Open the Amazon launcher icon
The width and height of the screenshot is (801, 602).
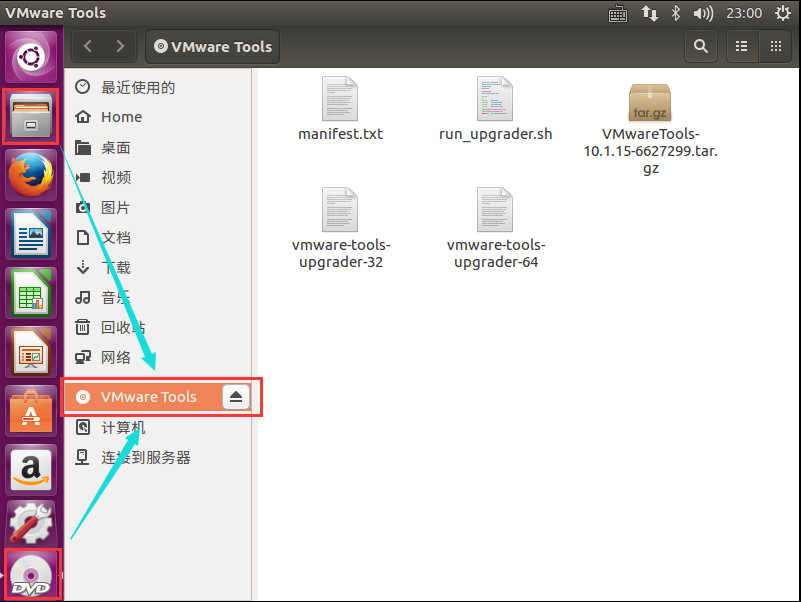(31, 470)
